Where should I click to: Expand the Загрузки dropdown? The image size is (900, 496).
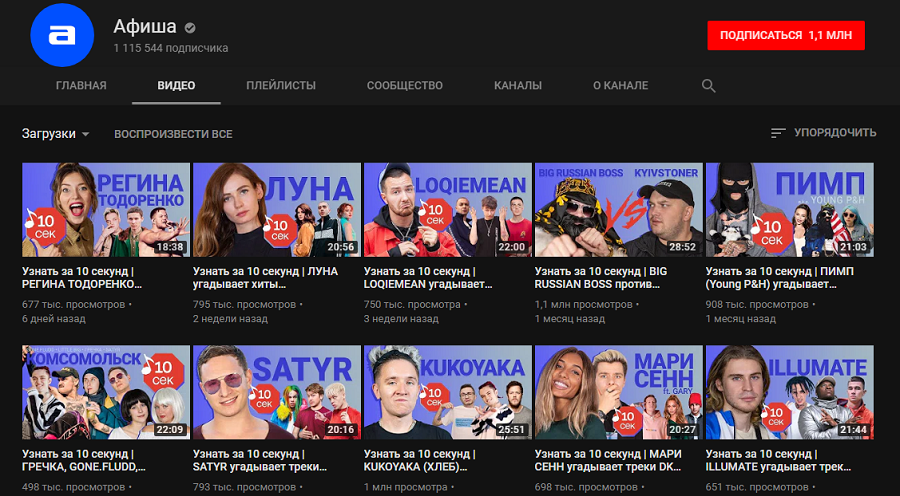56,134
